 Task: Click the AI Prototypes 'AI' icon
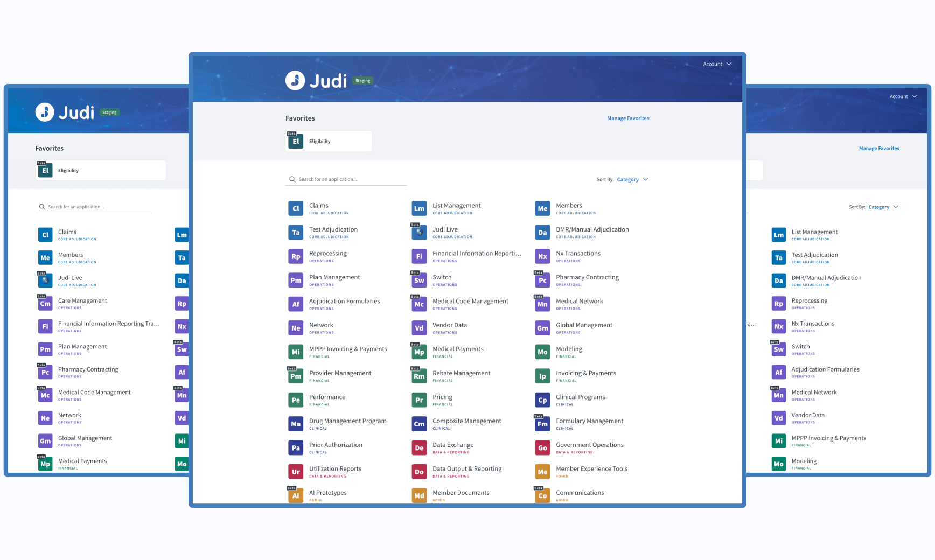point(296,495)
